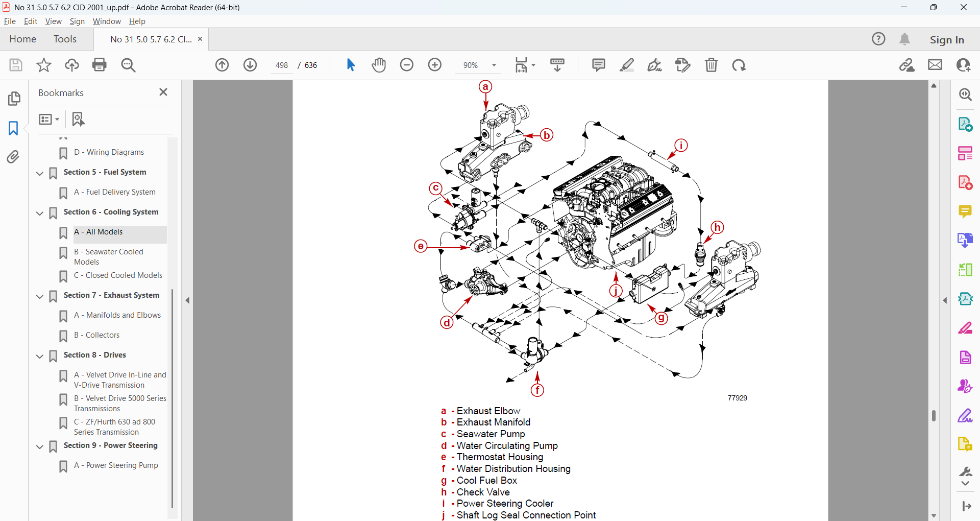Open bookmark D - Wiring Diagrams

pos(109,152)
